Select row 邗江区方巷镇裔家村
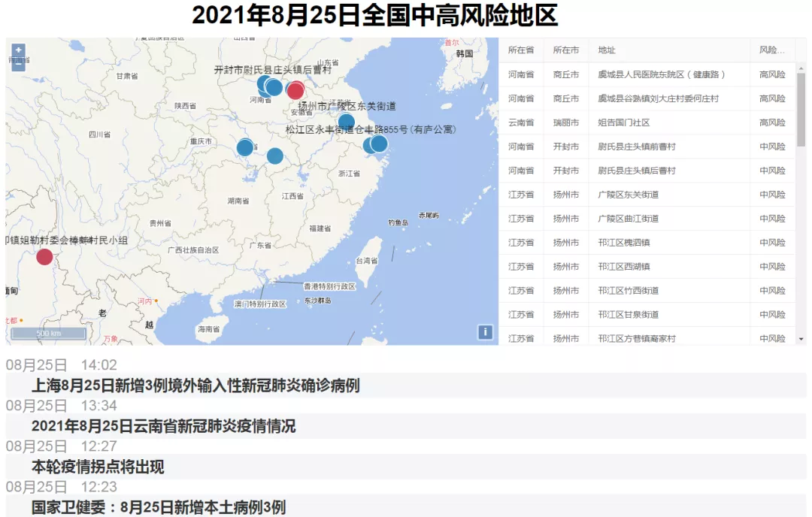 (647, 337)
